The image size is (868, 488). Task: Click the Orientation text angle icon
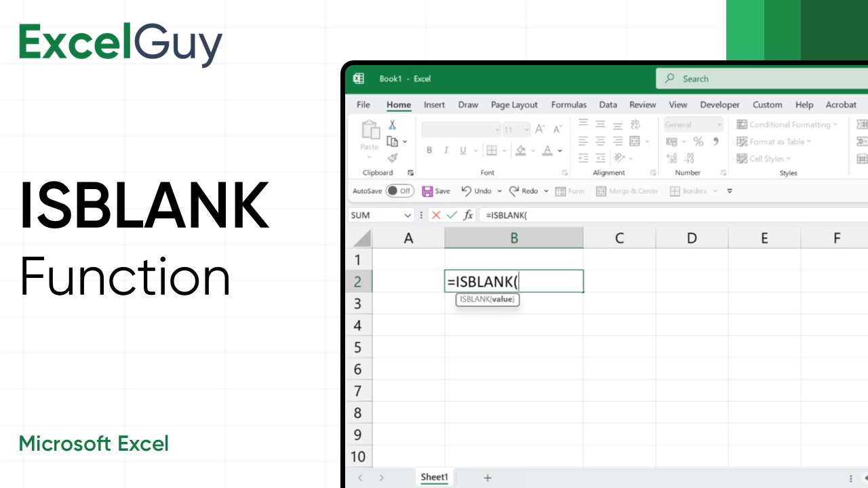pyautogui.click(x=619, y=158)
